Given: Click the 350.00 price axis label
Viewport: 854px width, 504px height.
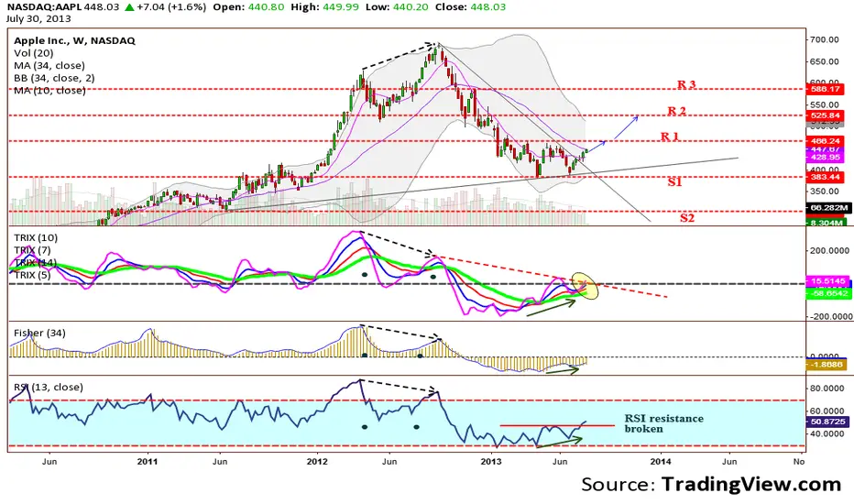Looking at the screenshot, I should point(825,192).
